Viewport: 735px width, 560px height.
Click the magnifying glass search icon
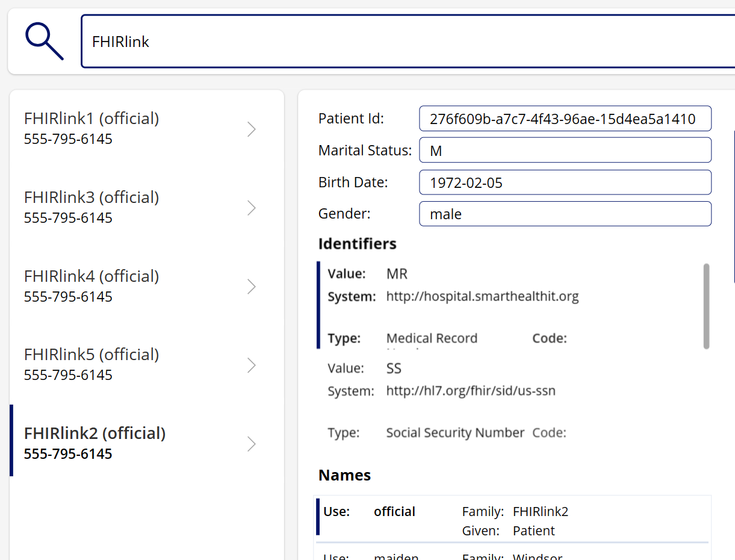pos(44,42)
